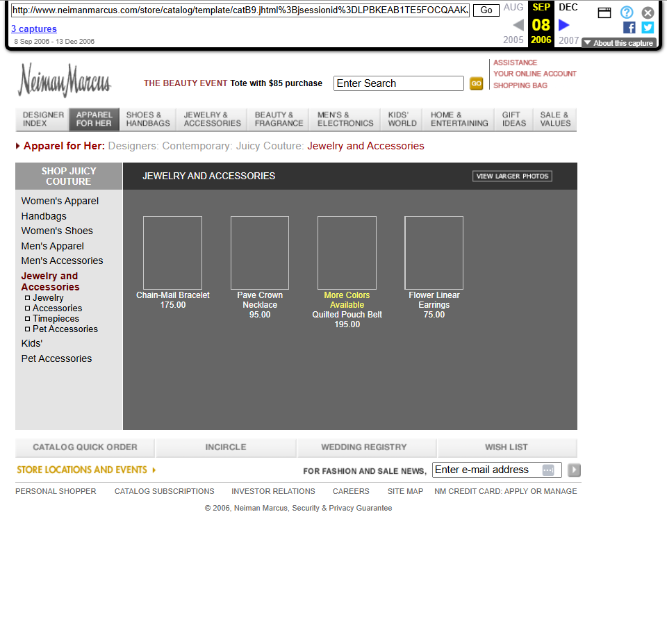
Task: Open Beauty & Fragrance tab
Action: 279,119
